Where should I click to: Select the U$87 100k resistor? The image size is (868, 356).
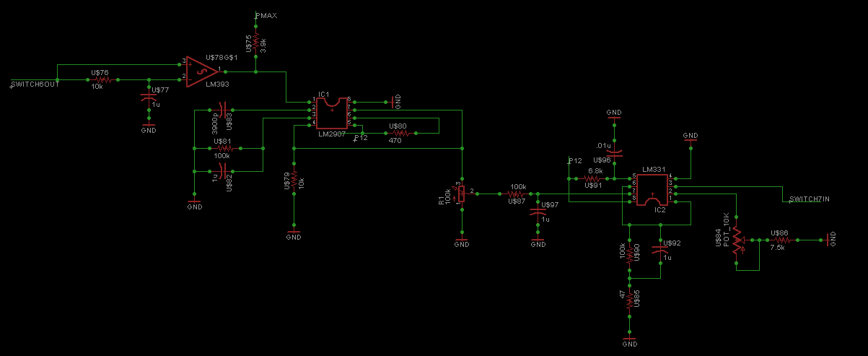517,194
